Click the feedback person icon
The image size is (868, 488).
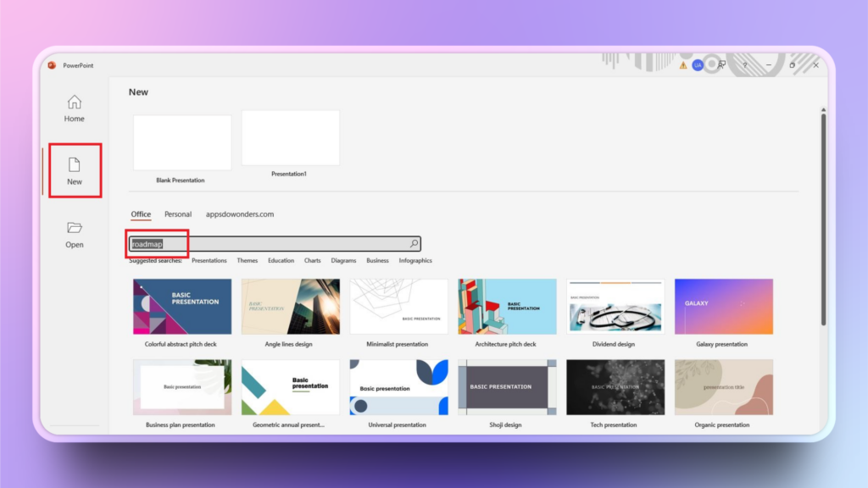tap(722, 65)
